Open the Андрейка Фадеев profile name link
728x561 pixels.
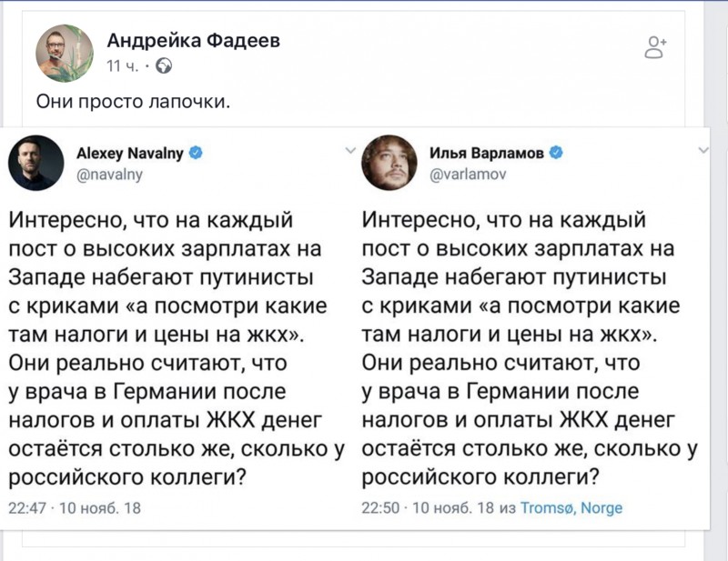[x=194, y=40]
